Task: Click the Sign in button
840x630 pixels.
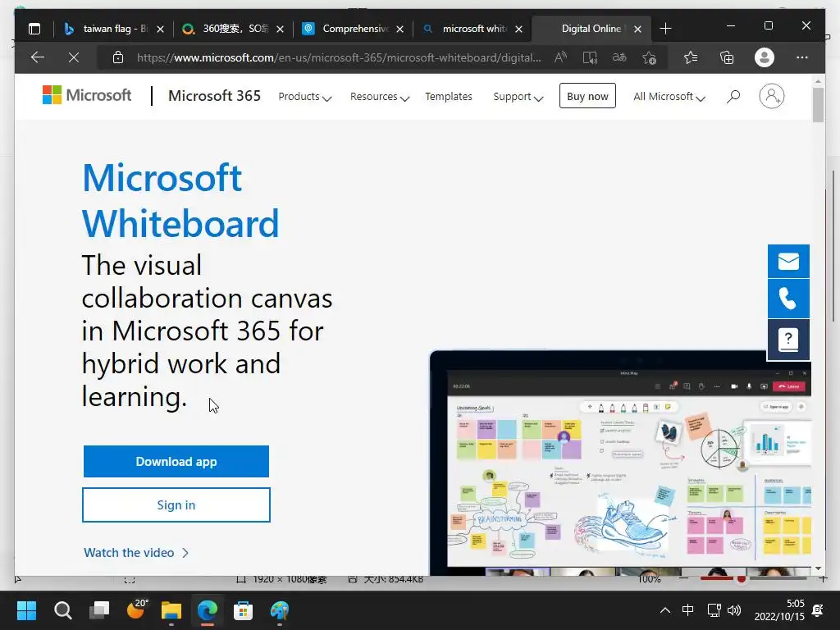Action: (x=176, y=504)
